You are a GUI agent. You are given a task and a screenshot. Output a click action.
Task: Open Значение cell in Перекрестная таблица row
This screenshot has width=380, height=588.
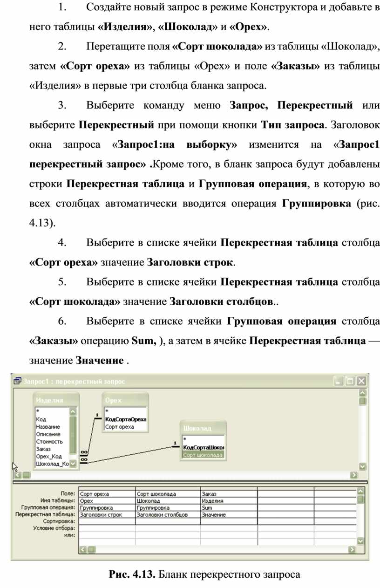point(229,515)
